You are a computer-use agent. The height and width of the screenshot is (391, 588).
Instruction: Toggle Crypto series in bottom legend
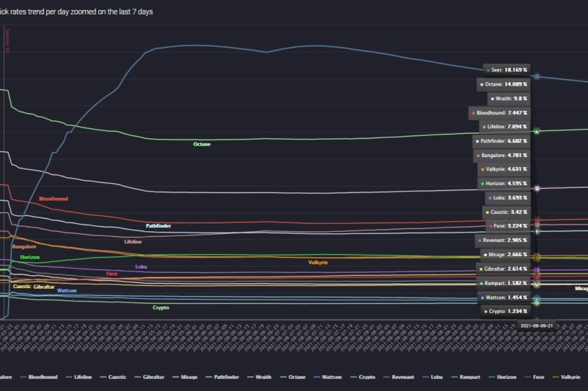click(363, 377)
